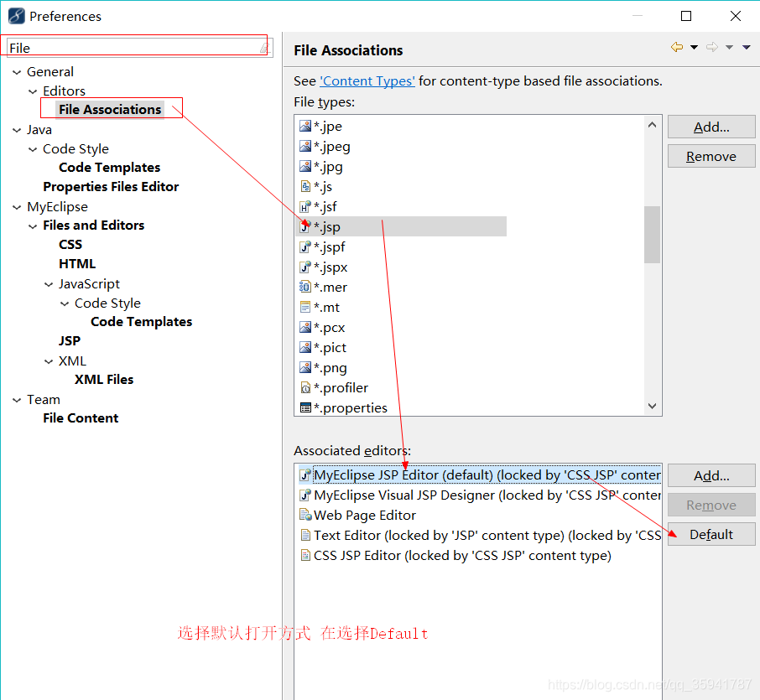The width and height of the screenshot is (760, 700).
Task: Click the *.profiler file type icon
Action: [x=305, y=387]
